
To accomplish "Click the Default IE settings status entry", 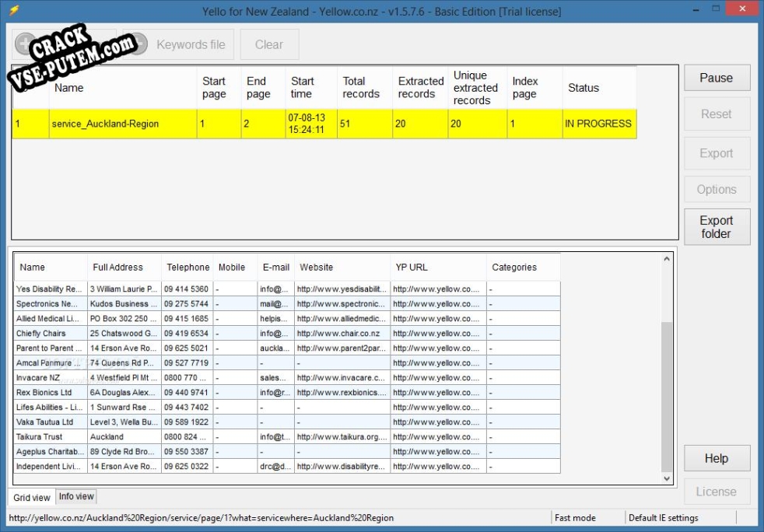I will click(663, 518).
